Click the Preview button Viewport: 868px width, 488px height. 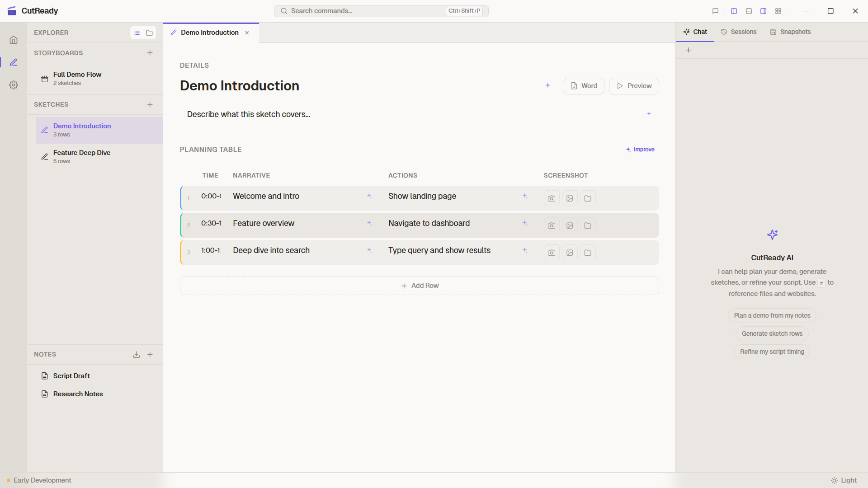(x=634, y=86)
